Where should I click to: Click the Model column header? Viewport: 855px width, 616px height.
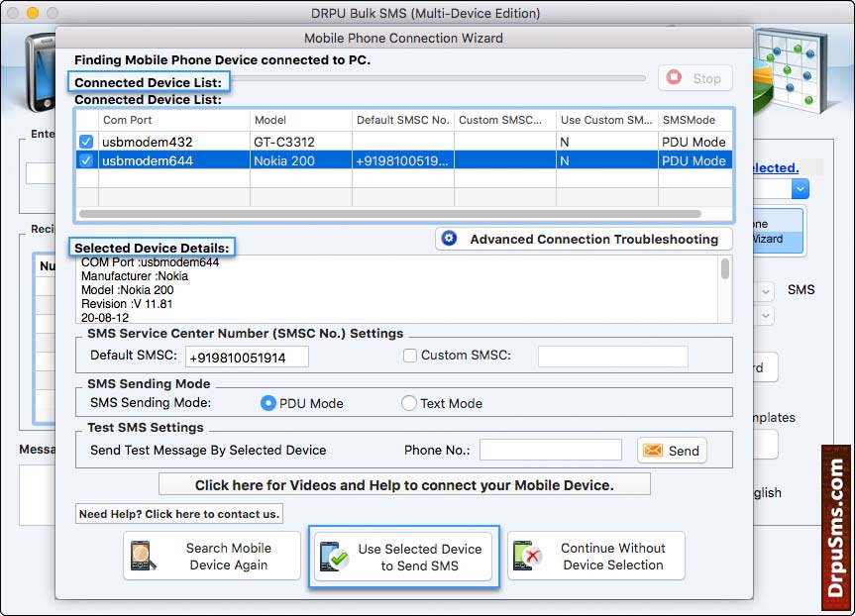coord(301,120)
